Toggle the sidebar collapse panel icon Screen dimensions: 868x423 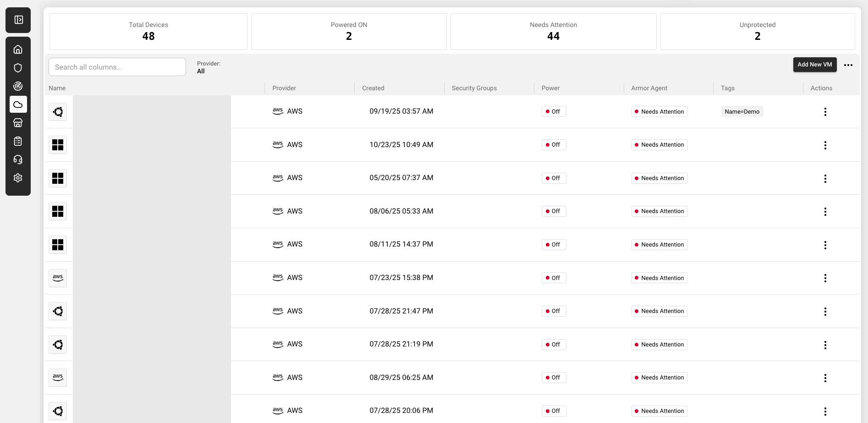pyautogui.click(x=18, y=20)
